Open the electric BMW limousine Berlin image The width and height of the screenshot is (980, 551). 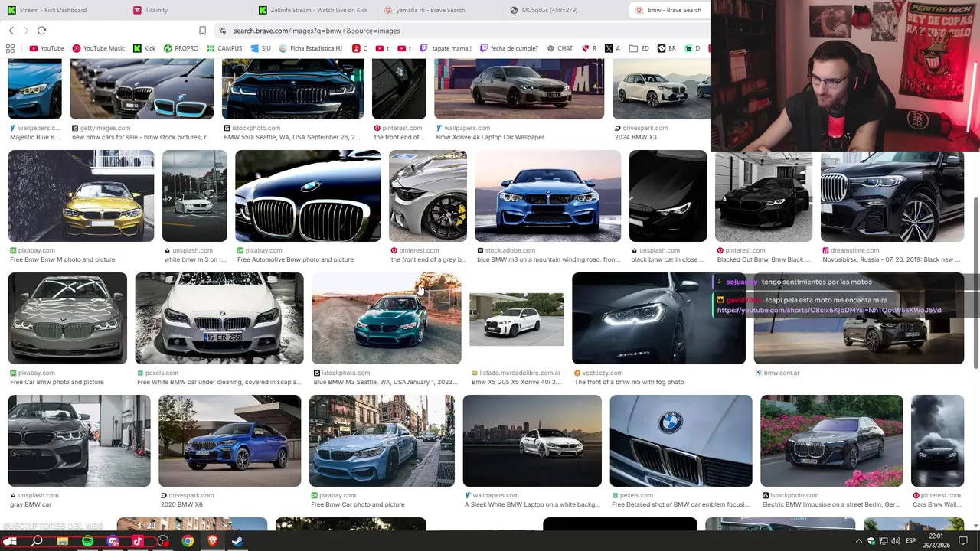tap(831, 441)
